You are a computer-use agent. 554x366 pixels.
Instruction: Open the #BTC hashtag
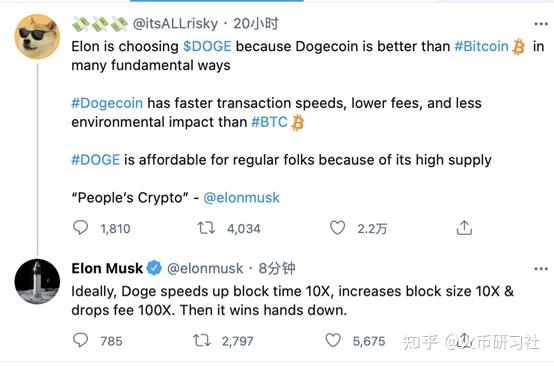click(269, 122)
